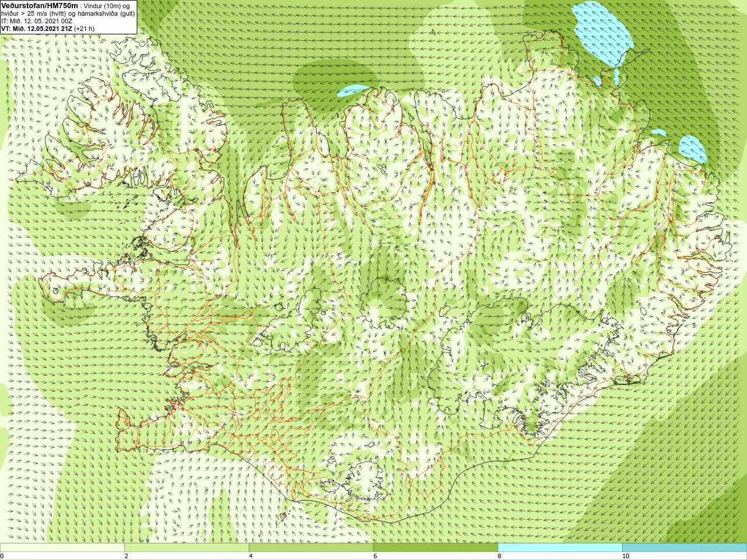Click the 'VT: Mið. 12.05.2021 21Z' line

pyautogui.click(x=37, y=29)
